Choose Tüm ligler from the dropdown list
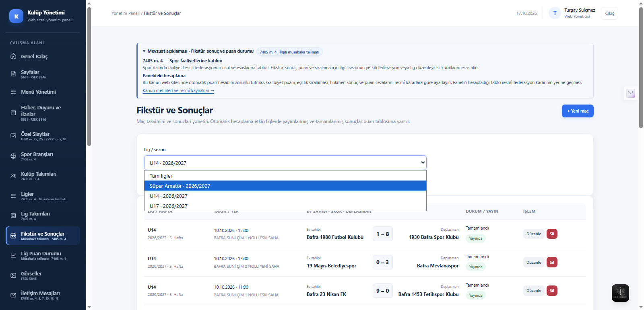Screen dimensions: 644x310 pyautogui.click(x=285, y=176)
